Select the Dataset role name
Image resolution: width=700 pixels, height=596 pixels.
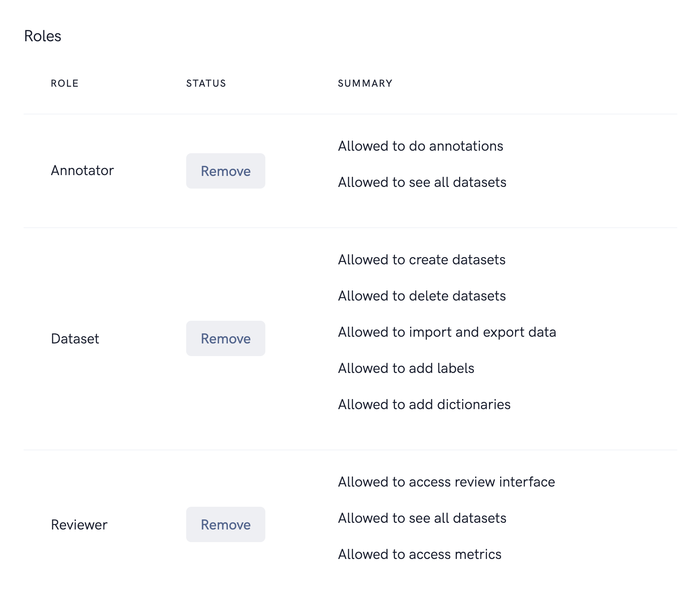pyautogui.click(x=75, y=339)
